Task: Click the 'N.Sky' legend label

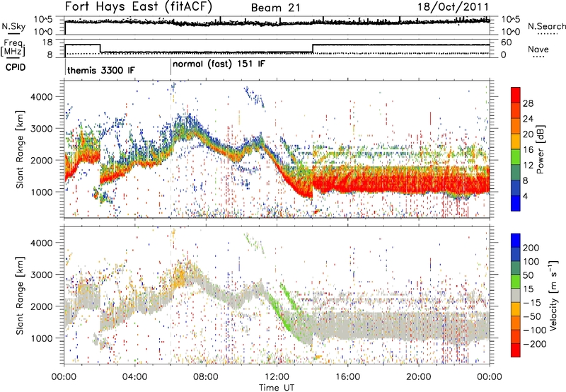Action: coord(13,26)
